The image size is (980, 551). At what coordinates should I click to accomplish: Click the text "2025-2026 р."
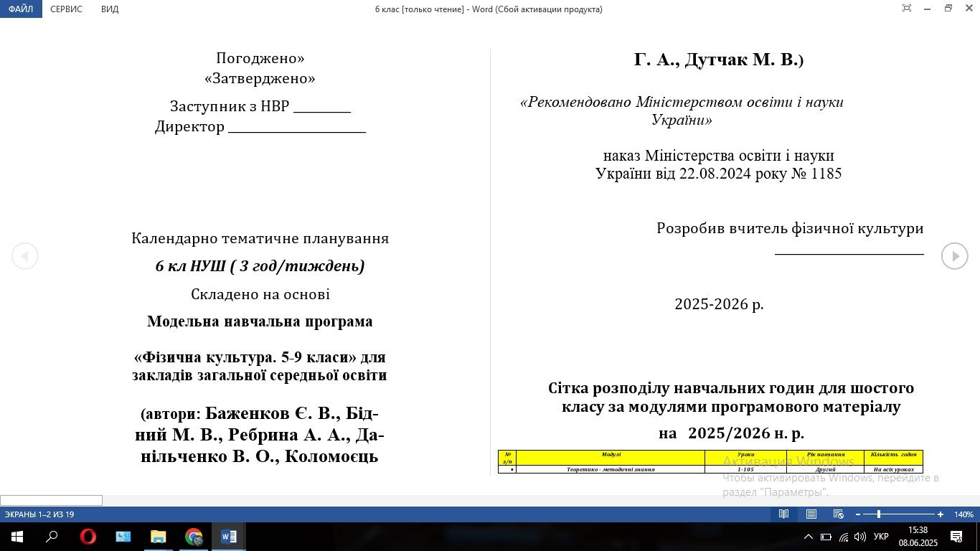click(x=719, y=303)
